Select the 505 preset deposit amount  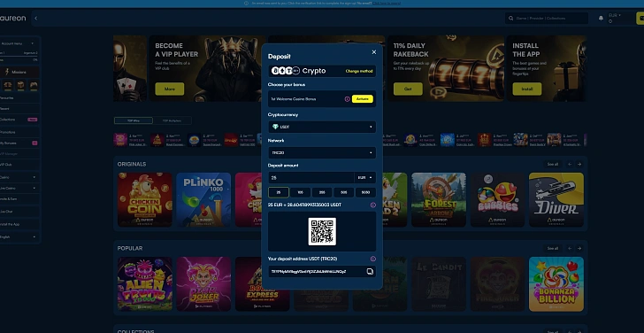pyautogui.click(x=344, y=192)
